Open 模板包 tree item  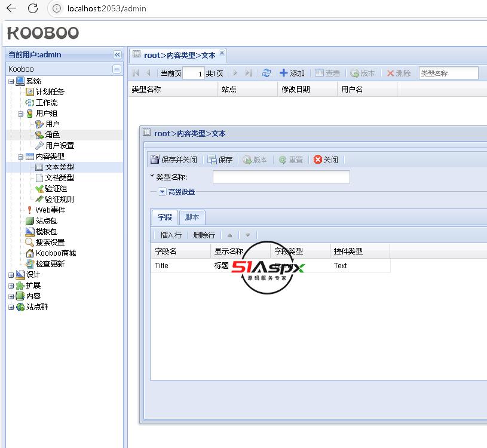(47, 232)
